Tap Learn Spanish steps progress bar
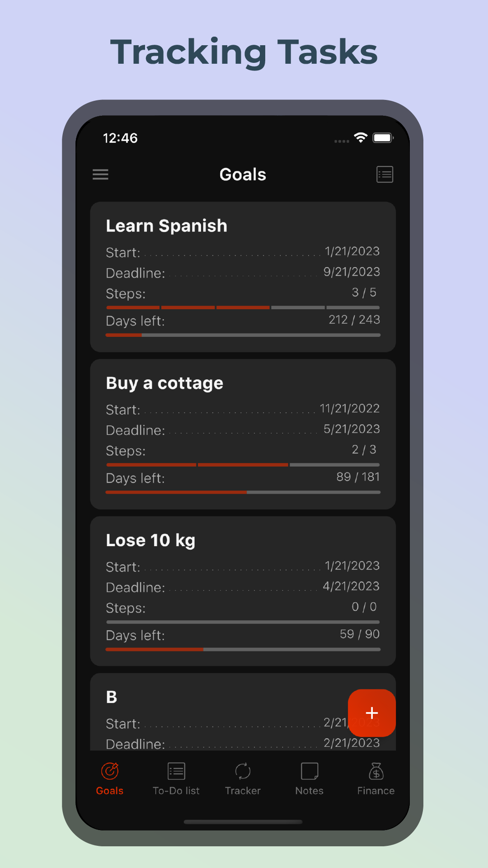This screenshot has width=488, height=868. (x=243, y=307)
